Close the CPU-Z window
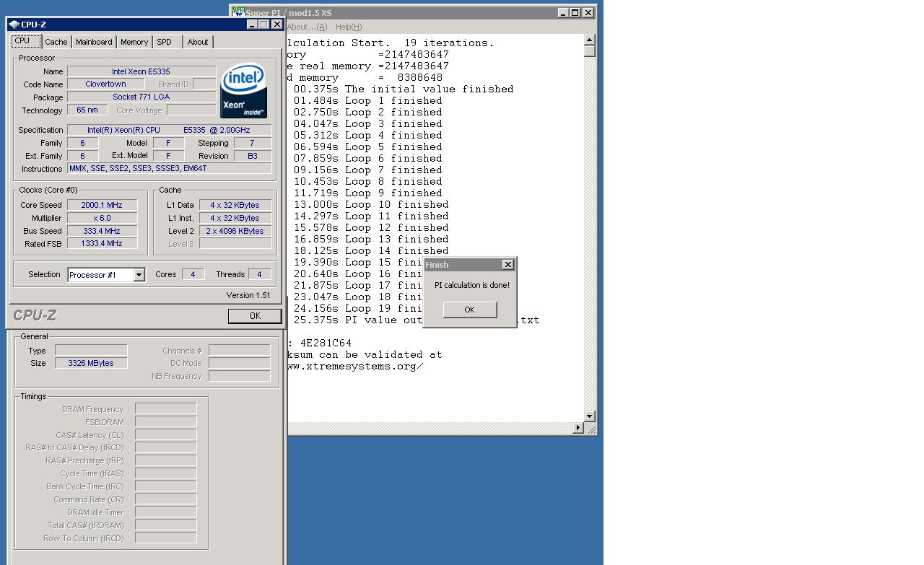Image resolution: width=924 pixels, height=565 pixels. tap(276, 25)
